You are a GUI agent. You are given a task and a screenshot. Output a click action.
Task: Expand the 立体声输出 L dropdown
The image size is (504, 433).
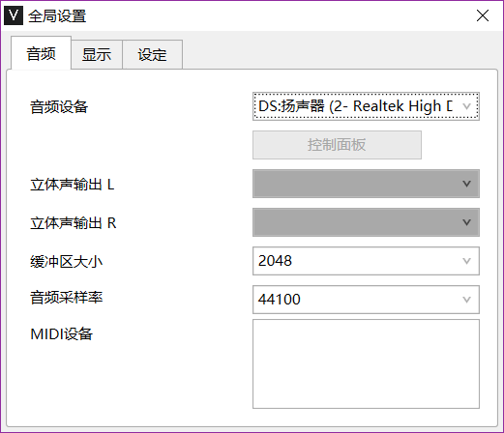coord(366,184)
